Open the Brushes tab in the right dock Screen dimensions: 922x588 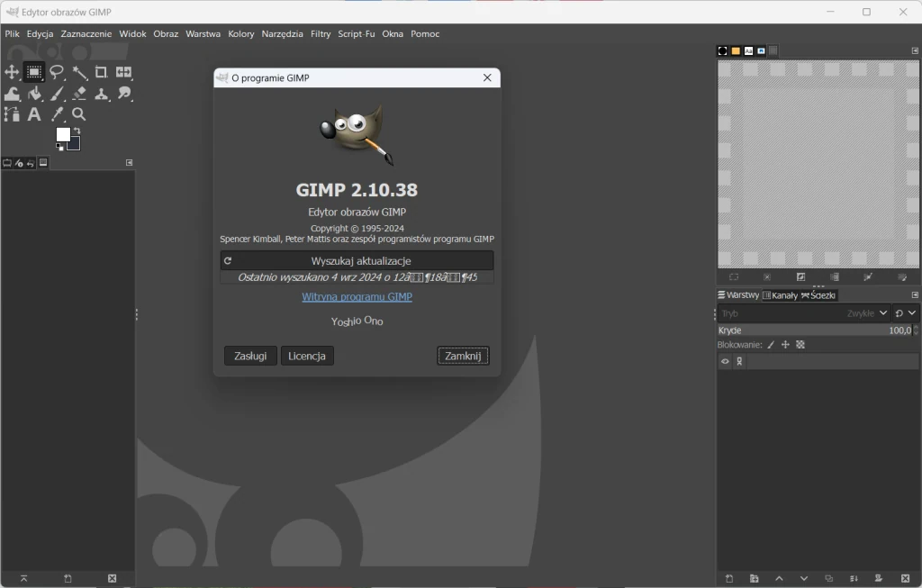coord(723,51)
